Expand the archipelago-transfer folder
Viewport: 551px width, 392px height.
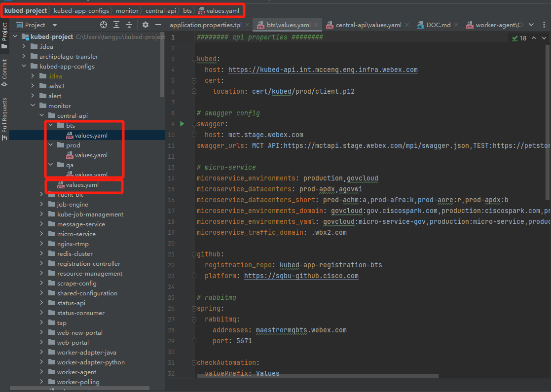point(24,56)
